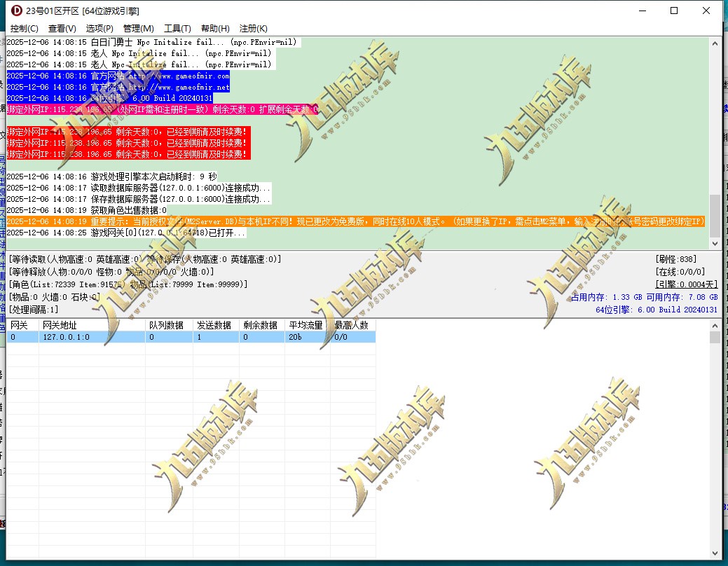Viewport: 728px width, 566px height.
Task: Click the 网关地址 column header
Action: [92, 325]
